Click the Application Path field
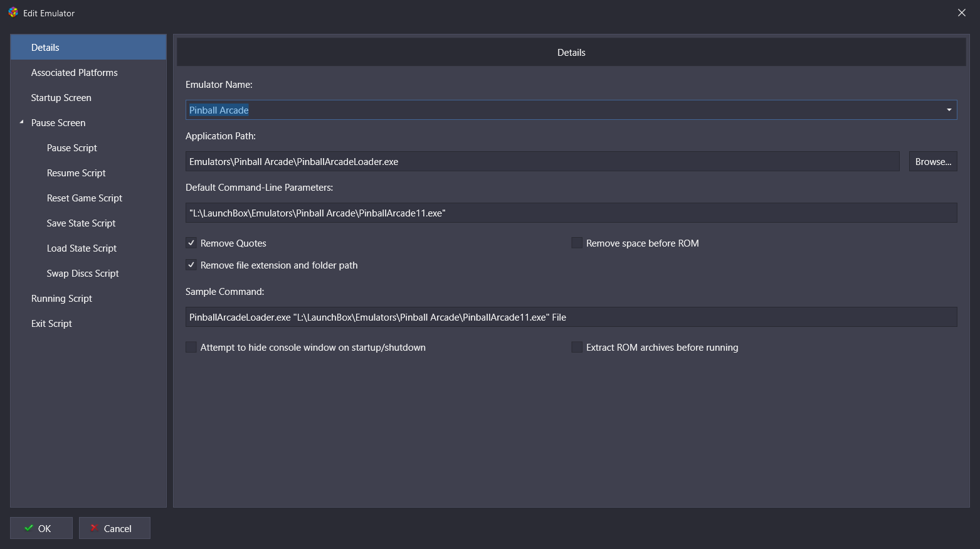 (542, 161)
